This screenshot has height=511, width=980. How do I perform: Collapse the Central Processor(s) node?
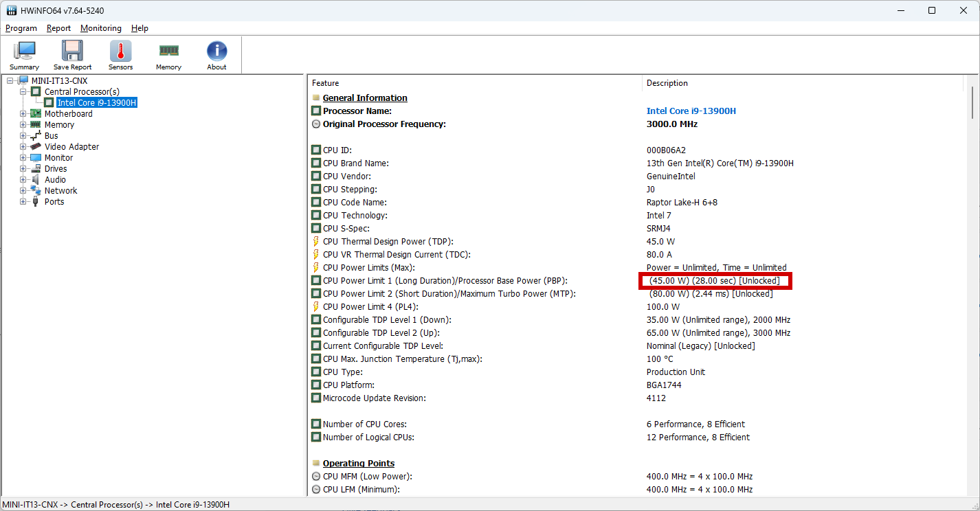[23, 92]
